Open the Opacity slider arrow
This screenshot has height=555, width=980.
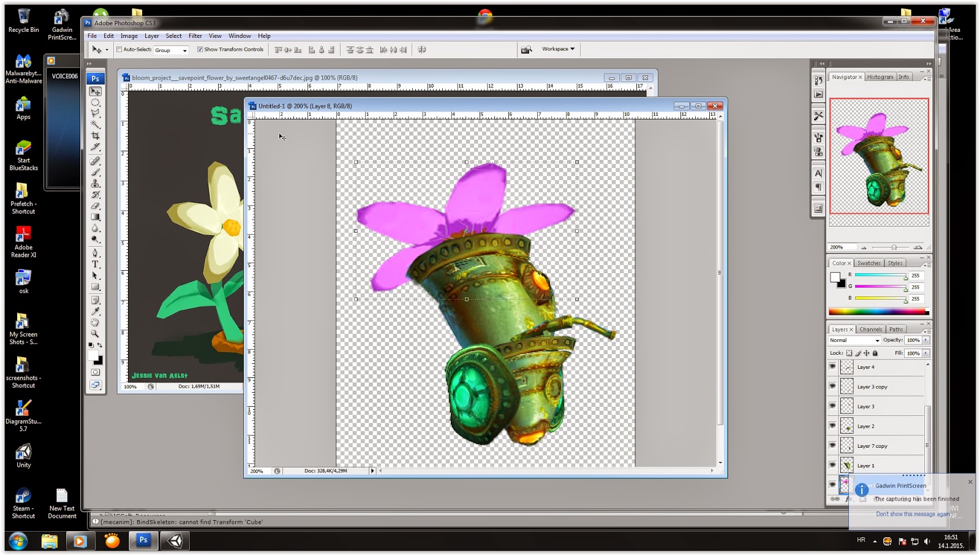click(925, 340)
